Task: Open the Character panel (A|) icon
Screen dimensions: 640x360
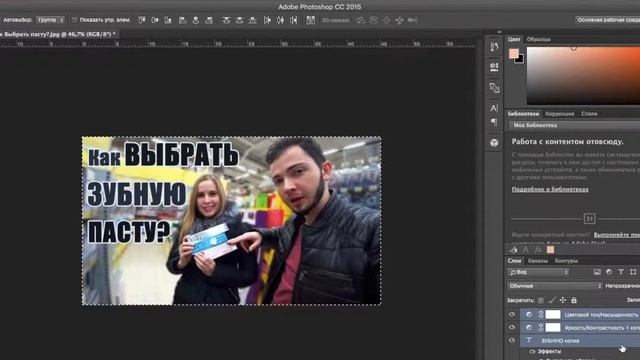Action: click(x=494, y=108)
